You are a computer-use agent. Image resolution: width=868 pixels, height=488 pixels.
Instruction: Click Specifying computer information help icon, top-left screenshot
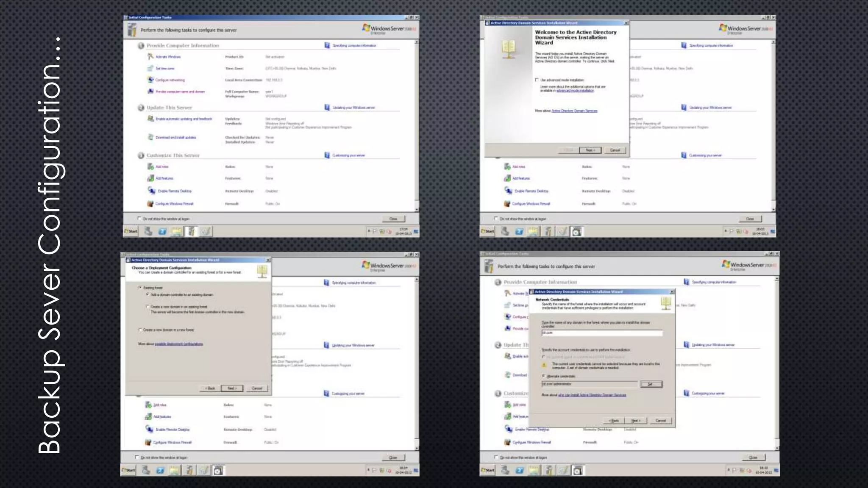[x=327, y=45]
